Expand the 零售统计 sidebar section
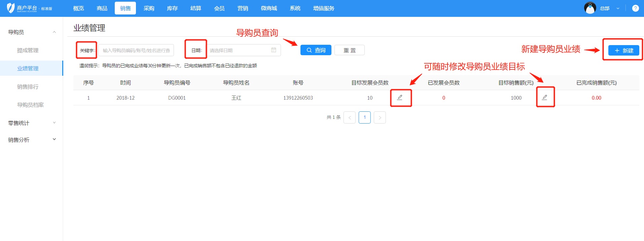The height and width of the screenshot is (241, 644). (54, 123)
